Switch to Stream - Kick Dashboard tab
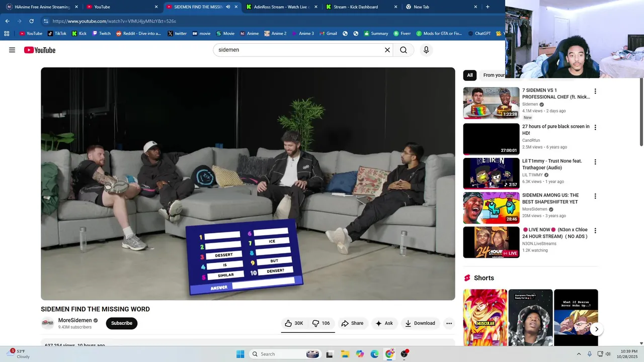 click(x=361, y=7)
